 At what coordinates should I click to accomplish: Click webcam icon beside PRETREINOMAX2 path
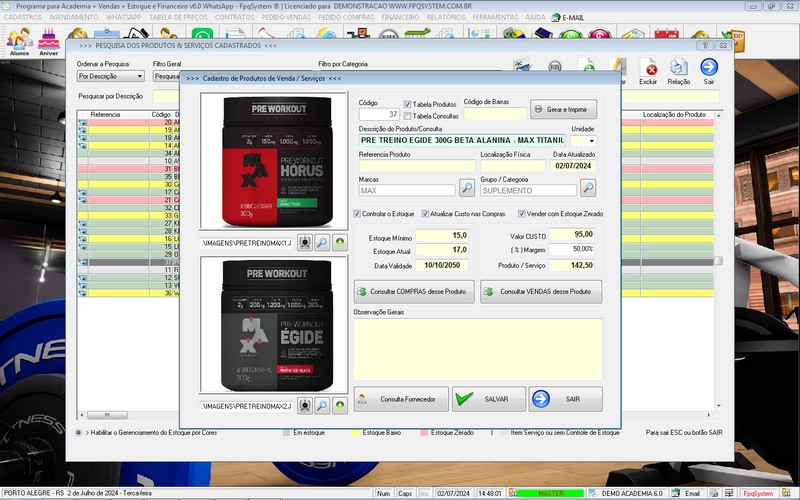pyautogui.click(x=305, y=406)
